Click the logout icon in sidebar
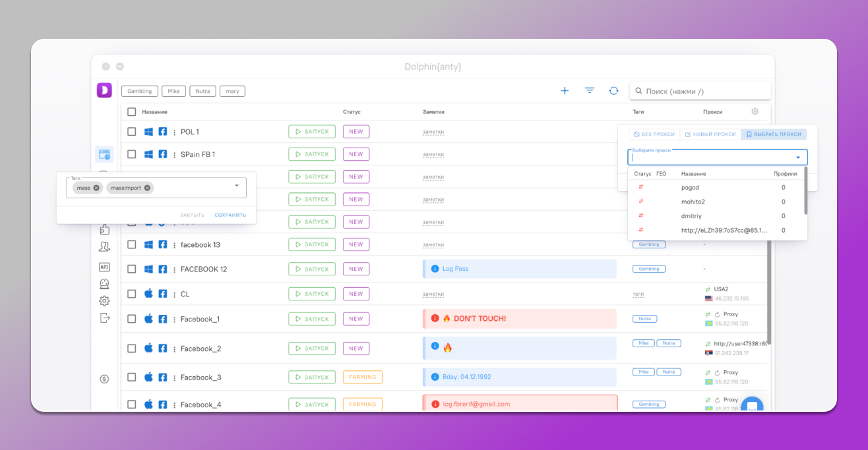 104,318
